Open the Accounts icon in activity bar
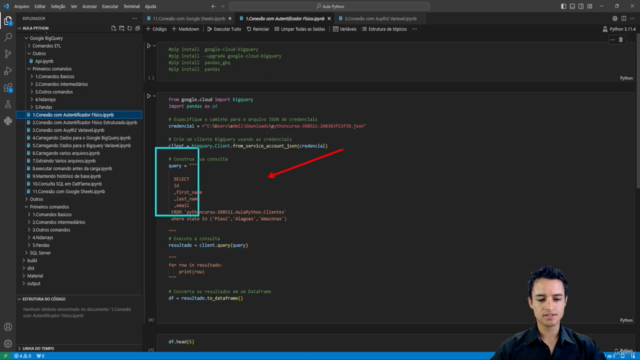This screenshot has height=360, width=640. [x=8, y=327]
